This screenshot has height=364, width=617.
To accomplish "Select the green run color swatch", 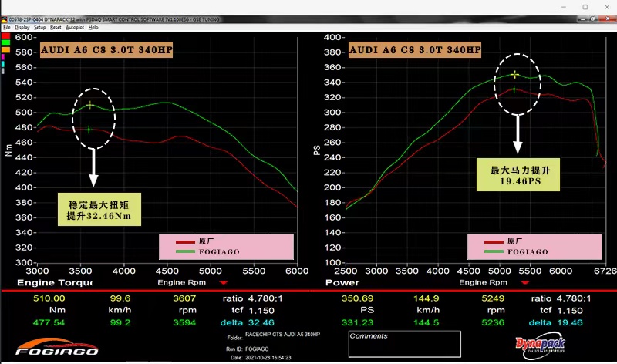I will pyautogui.click(x=5, y=43).
